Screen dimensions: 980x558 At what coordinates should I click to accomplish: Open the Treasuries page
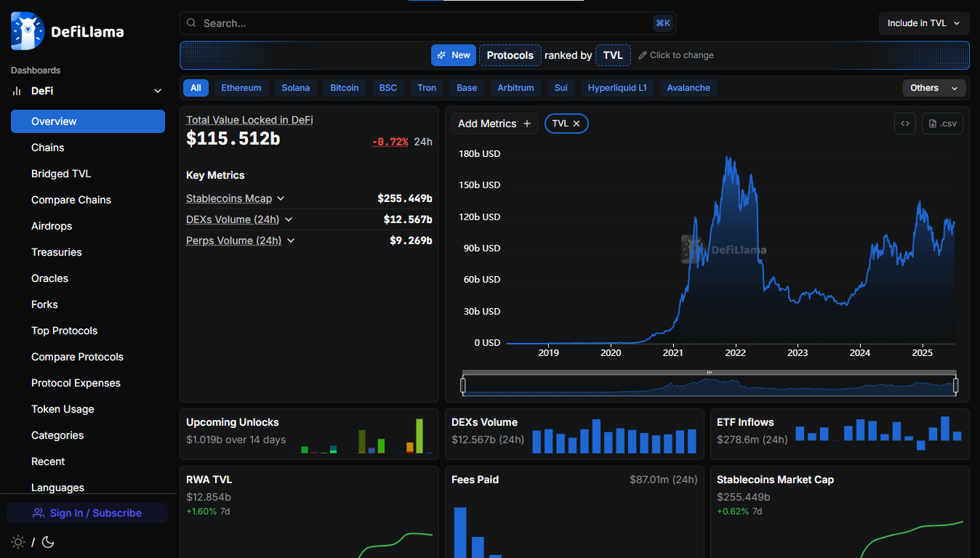click(88, 252)
